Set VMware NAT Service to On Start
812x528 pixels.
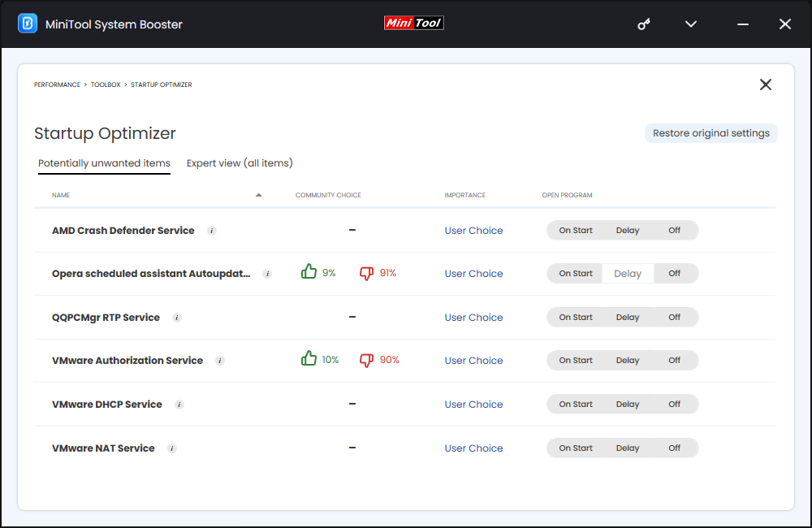coord(576,448)
